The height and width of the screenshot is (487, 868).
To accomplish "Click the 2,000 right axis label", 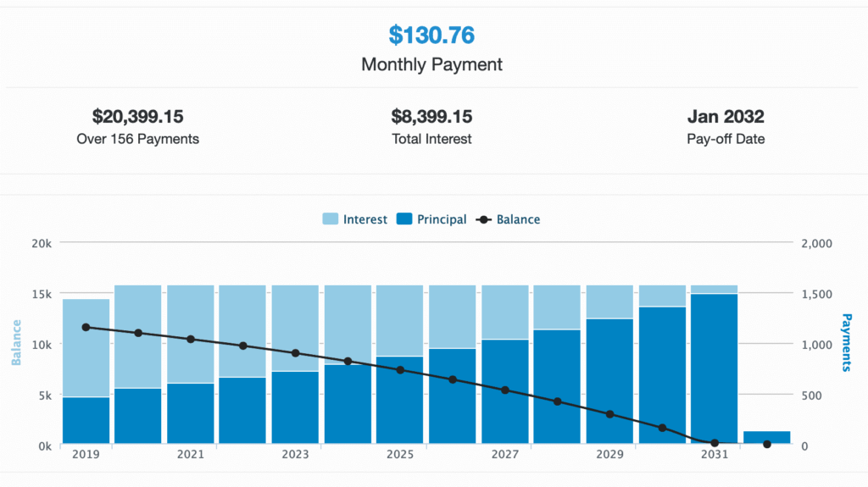I will pyautogui.click(x=816, y=244).
